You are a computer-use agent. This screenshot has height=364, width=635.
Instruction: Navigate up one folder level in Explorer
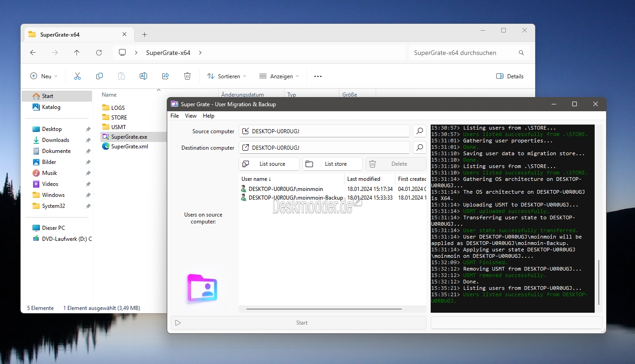[77, 53]
